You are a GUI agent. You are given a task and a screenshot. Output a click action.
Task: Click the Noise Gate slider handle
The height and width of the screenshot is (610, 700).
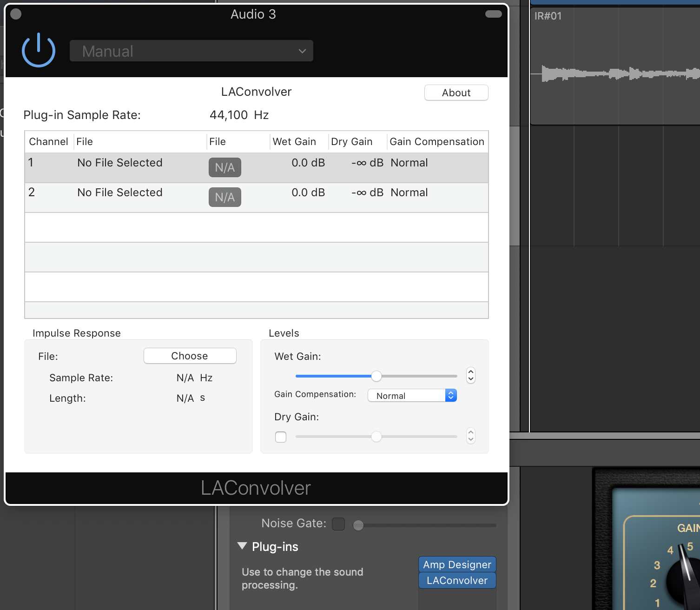coord(358,525)
